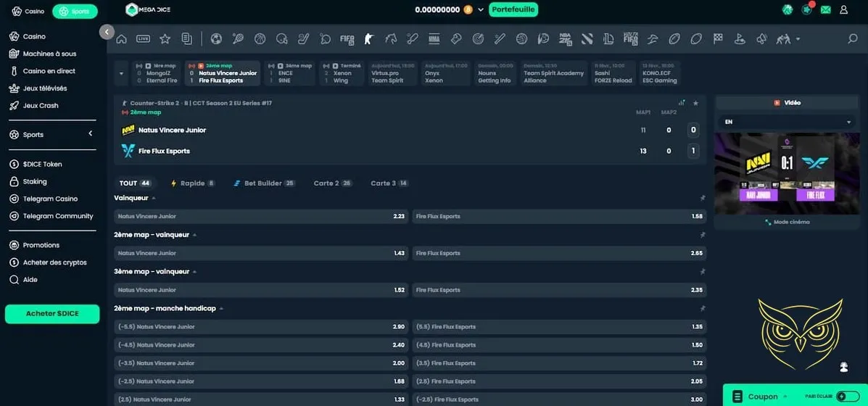Switch to the TOUT tab

135,183
